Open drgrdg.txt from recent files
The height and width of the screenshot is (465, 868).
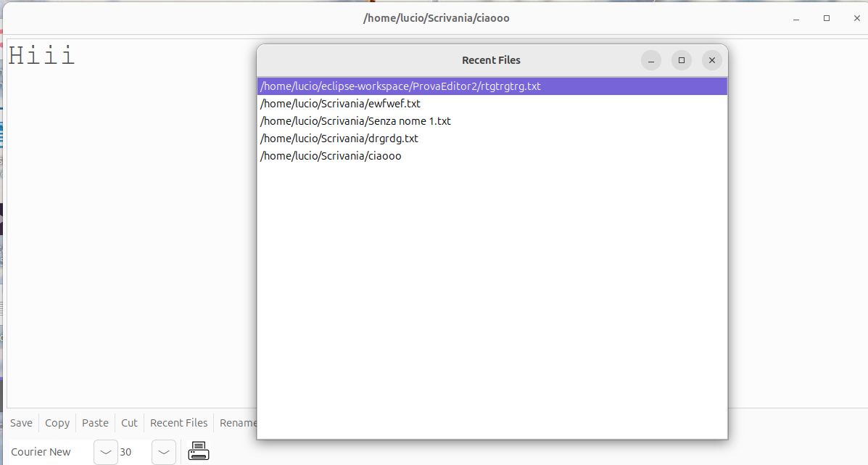pos(339,138)
